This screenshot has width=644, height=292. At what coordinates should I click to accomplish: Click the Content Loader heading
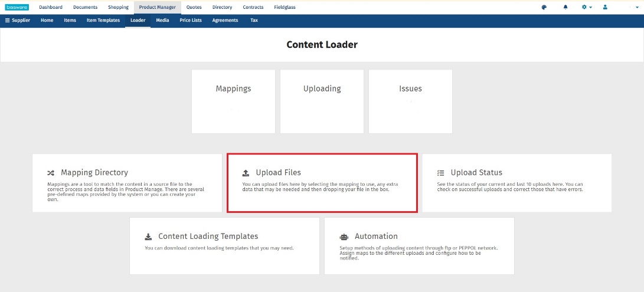322,45
